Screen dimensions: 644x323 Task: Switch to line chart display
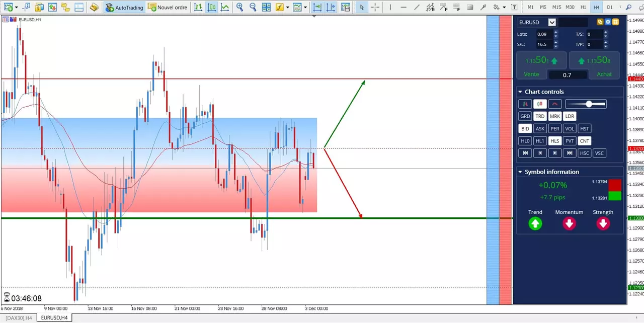(x=225, y=7)
